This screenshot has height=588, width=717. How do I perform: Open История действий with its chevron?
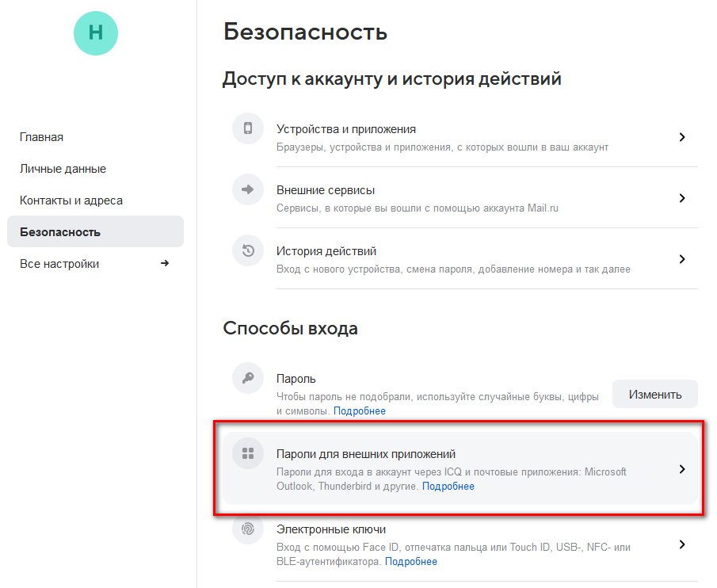[682, 259]
